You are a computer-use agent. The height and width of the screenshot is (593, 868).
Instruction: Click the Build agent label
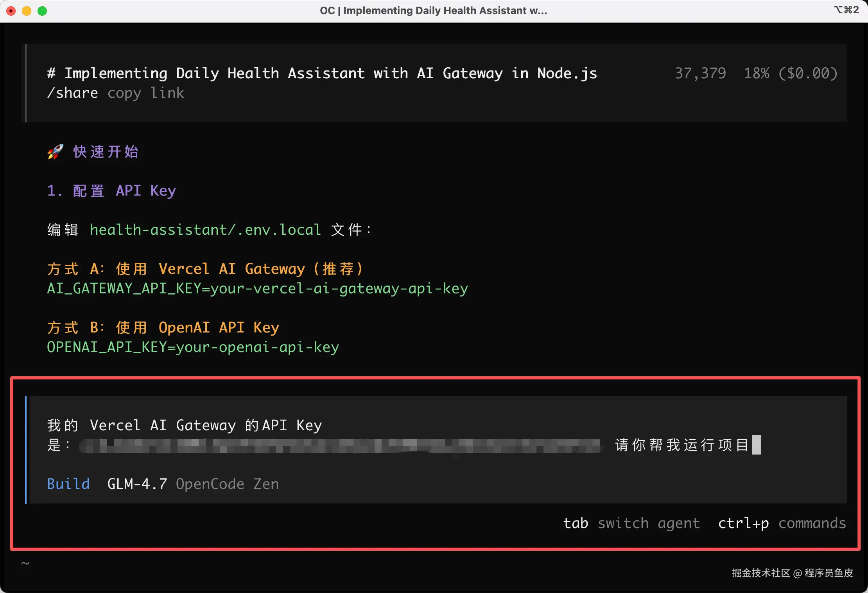68,484
